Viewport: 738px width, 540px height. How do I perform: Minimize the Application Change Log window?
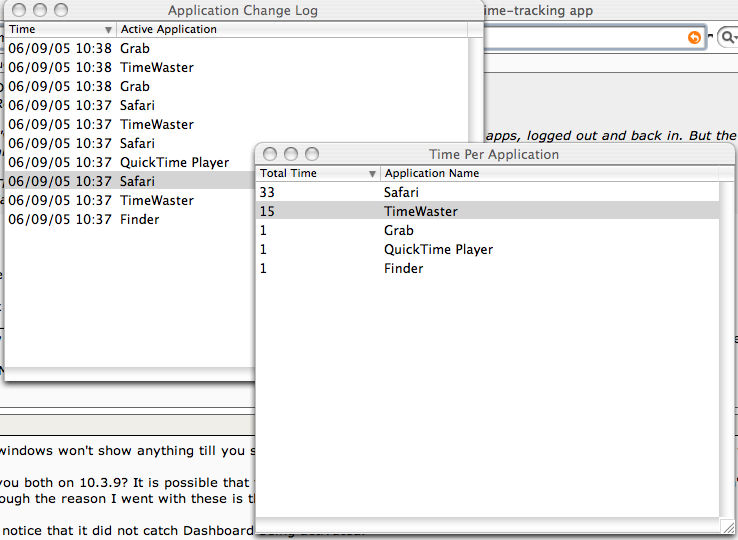(x=40, y=10)
